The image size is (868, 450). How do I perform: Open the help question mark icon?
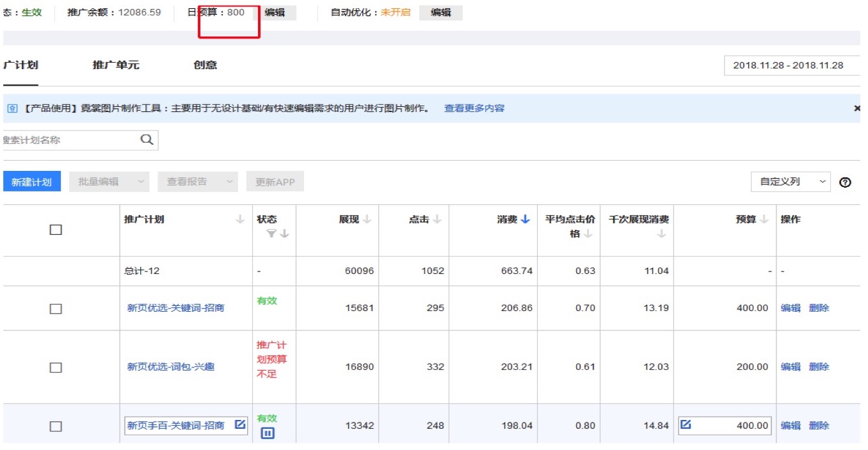tap(845, 182)
